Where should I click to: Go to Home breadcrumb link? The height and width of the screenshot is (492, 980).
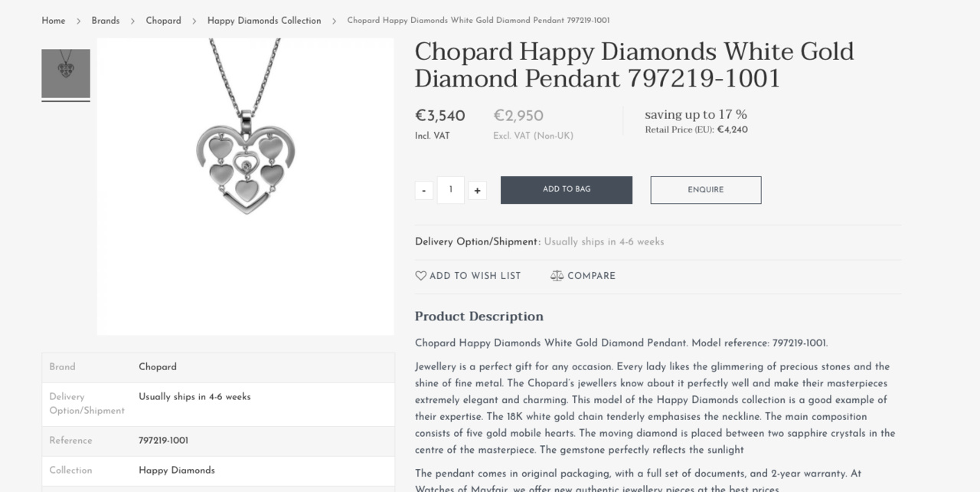coord(54,21)
